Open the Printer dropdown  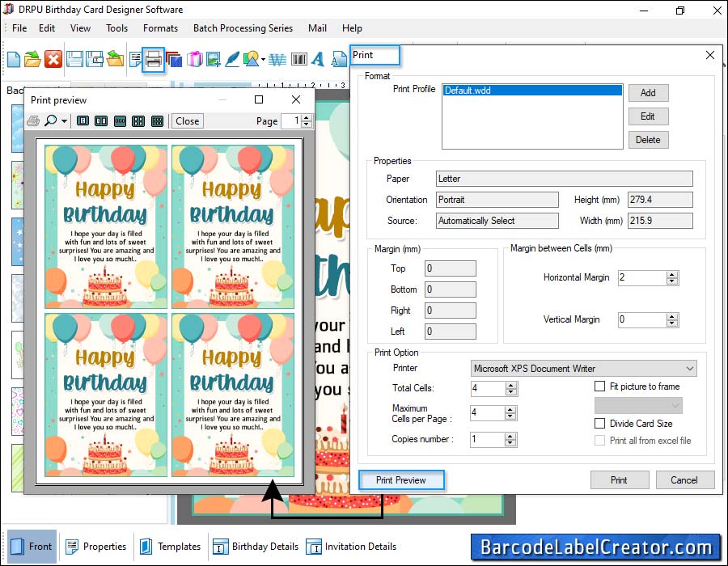pos(583,369)
